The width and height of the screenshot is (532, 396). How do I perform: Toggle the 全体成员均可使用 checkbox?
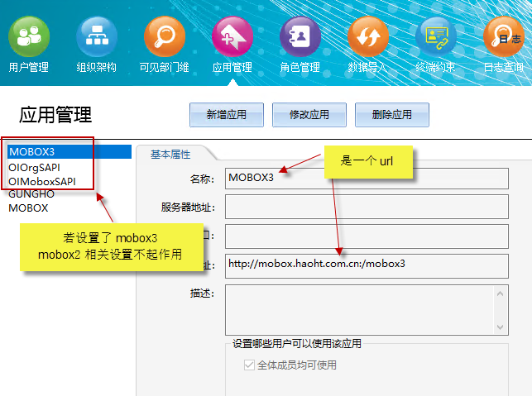(249, 365)
